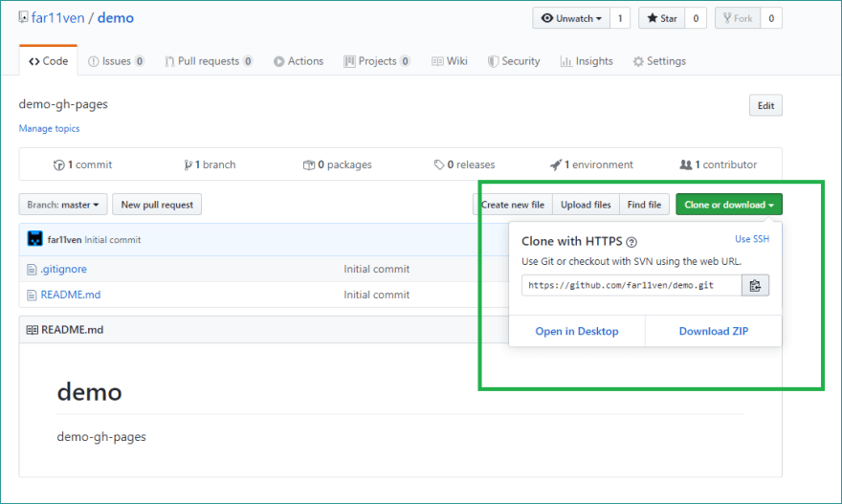
Task: Toggle Star on the repository
Action: (x=661, y=18)
